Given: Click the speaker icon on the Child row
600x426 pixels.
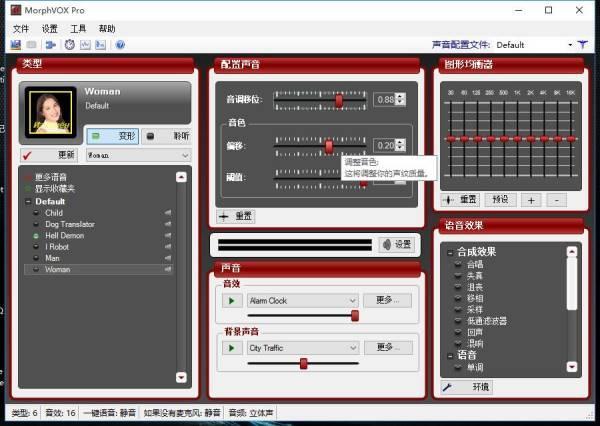Looking at the screenshot, I should [168, 212].
